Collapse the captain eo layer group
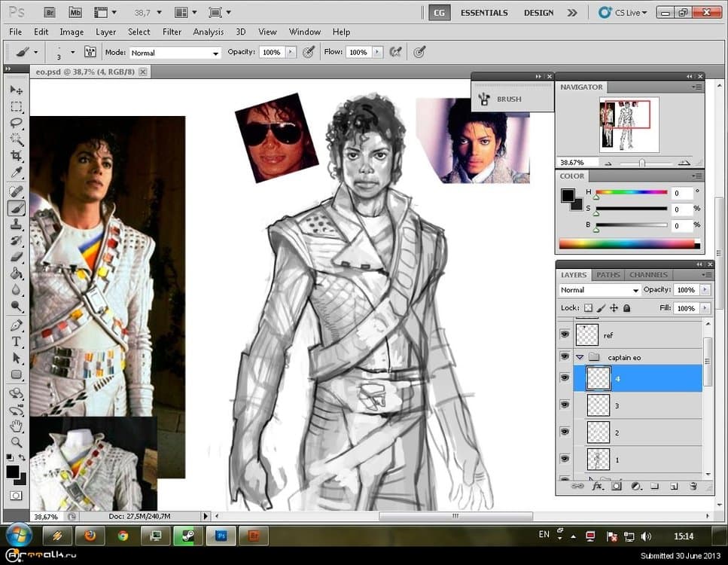 [x=579, y=357]
